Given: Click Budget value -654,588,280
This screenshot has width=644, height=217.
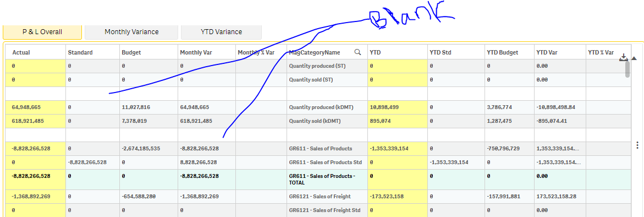Looking at the screenshot, I should [139, 197].
